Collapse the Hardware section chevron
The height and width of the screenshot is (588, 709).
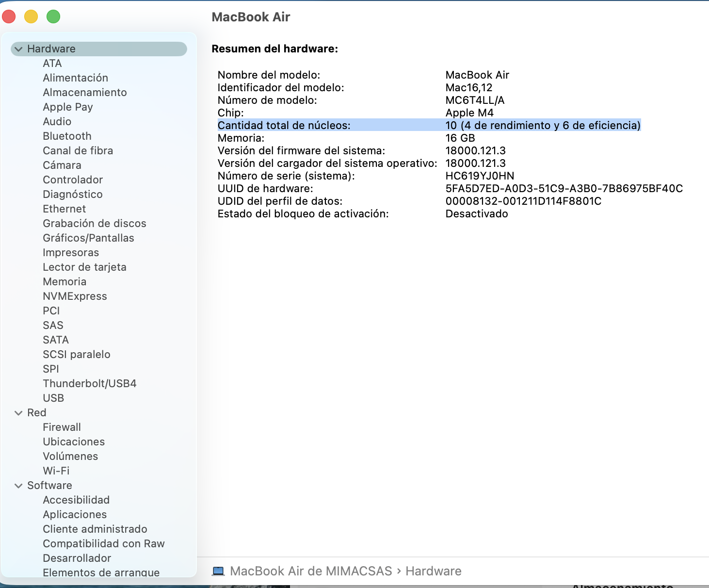(18, 49)
